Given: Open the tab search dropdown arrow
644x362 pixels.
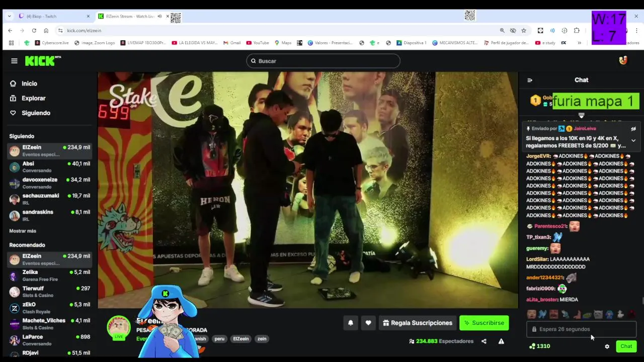Looking at the screenshot, I should [x=9, y=16].
